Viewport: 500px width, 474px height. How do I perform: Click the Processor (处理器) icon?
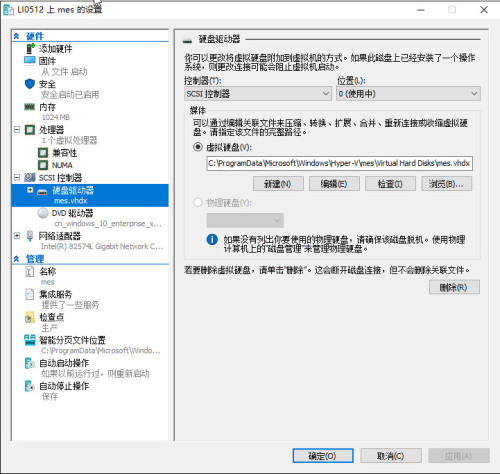[30, 130]
